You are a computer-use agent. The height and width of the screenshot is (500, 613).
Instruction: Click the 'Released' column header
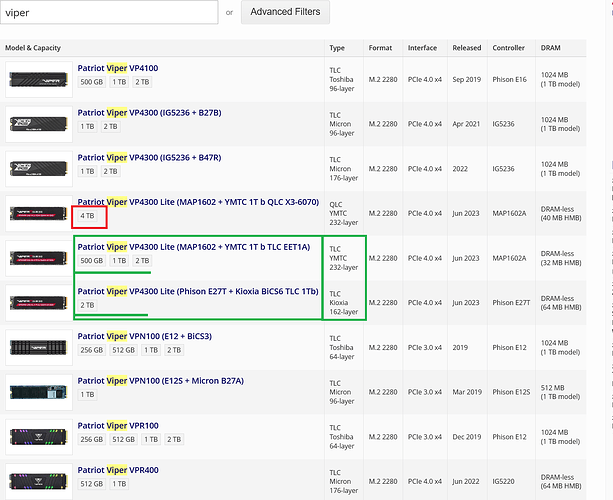[x=467, y=48]
